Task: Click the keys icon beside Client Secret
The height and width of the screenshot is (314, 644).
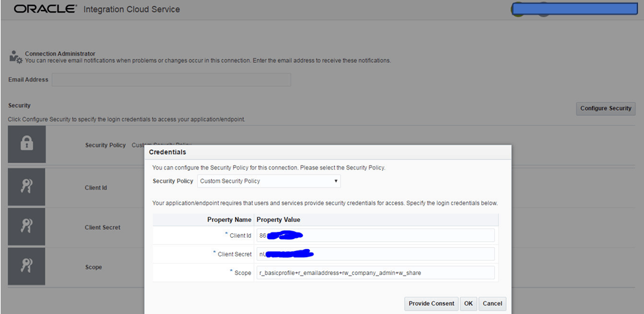Action: [x=26, y=227]
